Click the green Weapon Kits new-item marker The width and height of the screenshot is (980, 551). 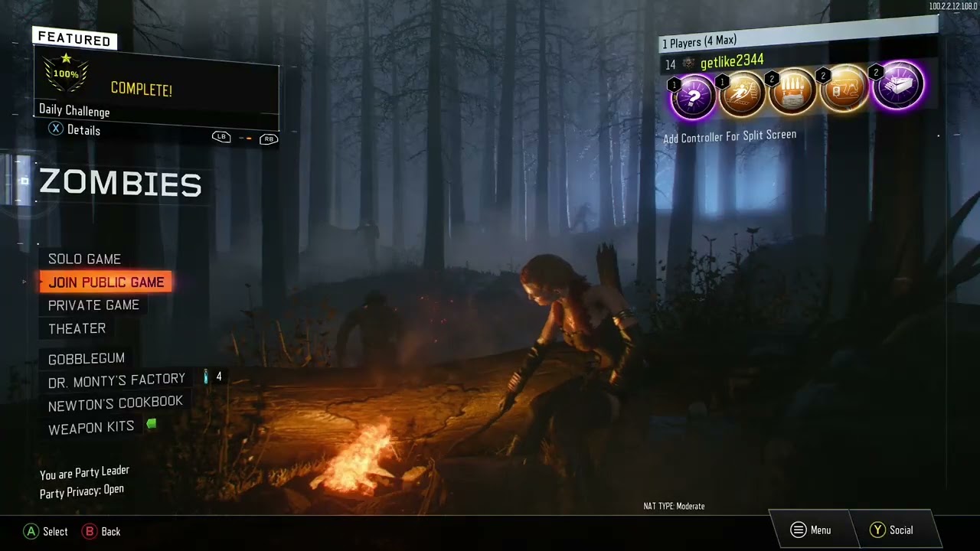click(x=152, y=423)
